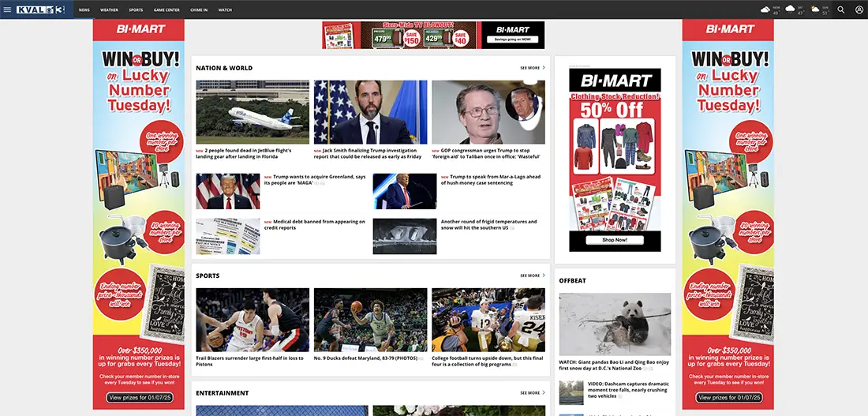Image resolution: width=868 pixels, height=416 pixels.
Task: Open the Weather menu item
Action: tap(109, 10)
